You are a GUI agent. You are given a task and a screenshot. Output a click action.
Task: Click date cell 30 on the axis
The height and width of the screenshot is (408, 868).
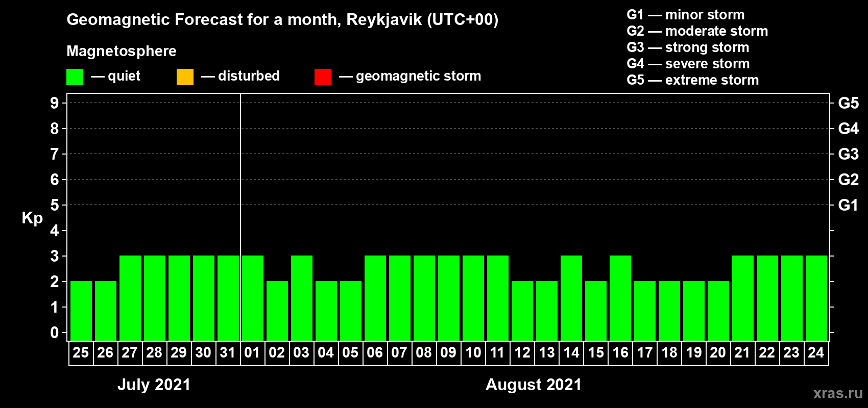tap(203, 353)
